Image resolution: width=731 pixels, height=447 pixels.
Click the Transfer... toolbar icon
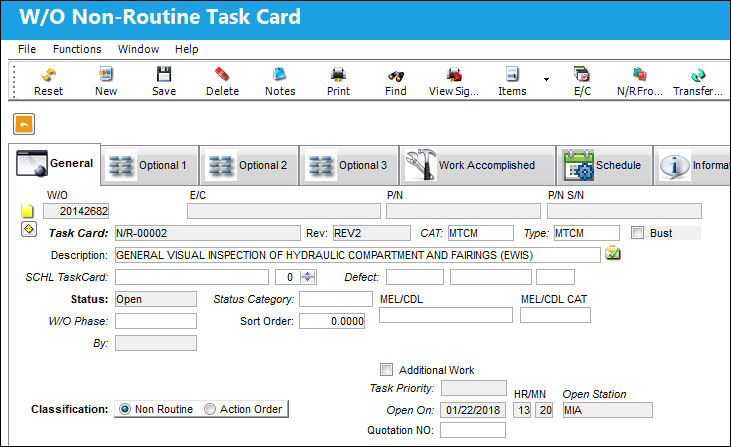(697, 81)
